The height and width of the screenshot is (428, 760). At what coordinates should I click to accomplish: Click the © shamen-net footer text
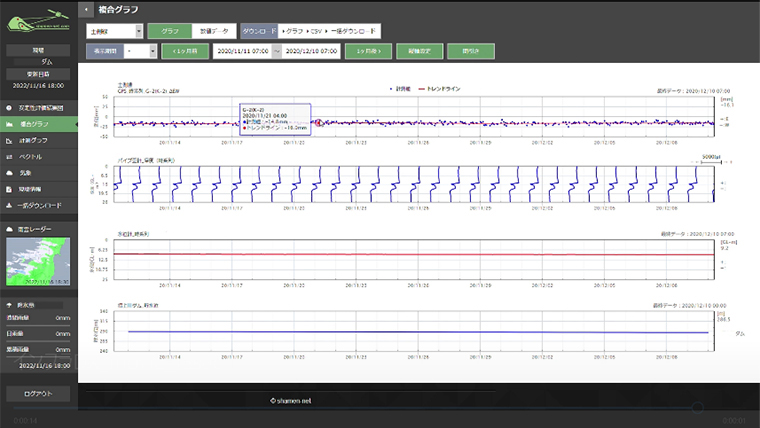click(291, 401)
